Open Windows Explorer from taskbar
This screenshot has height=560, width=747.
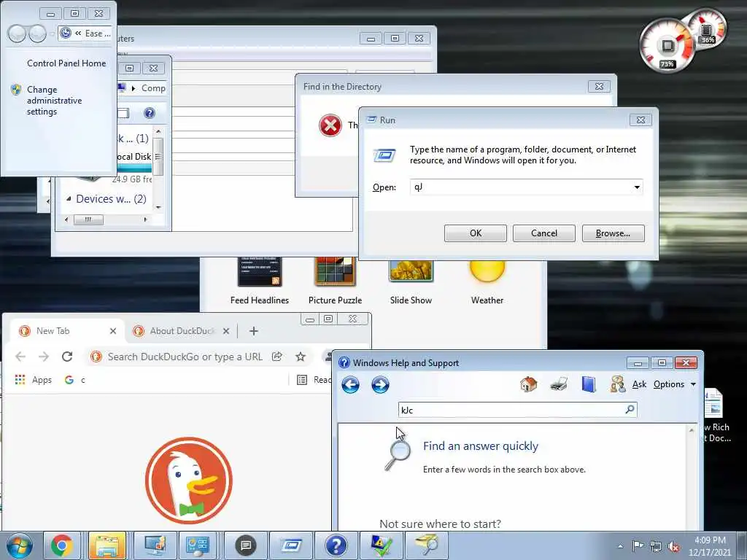(107, 545)
